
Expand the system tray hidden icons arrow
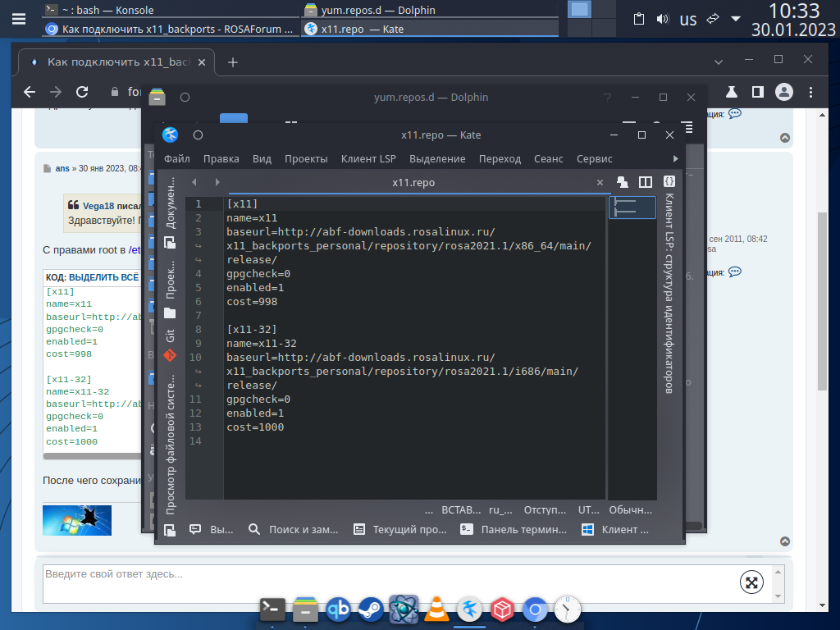click(736, 19)
